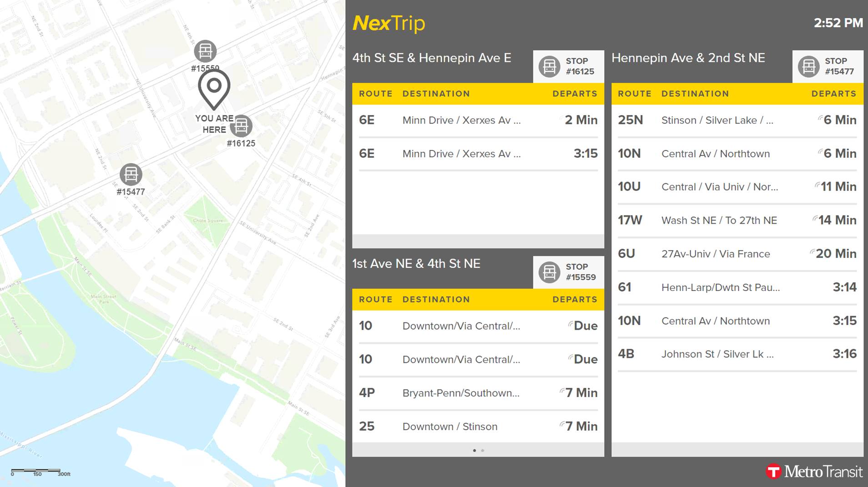Screen dimensions: 868x487
Task: Click the Hennepin Ave & 2nd St NE heading
Action: (x=688, y=58)
